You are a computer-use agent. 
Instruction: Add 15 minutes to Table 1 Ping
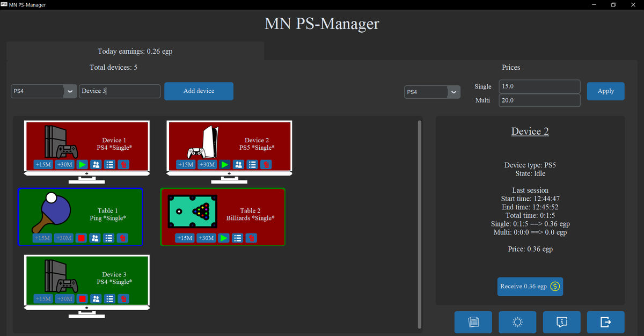(42, 238)
